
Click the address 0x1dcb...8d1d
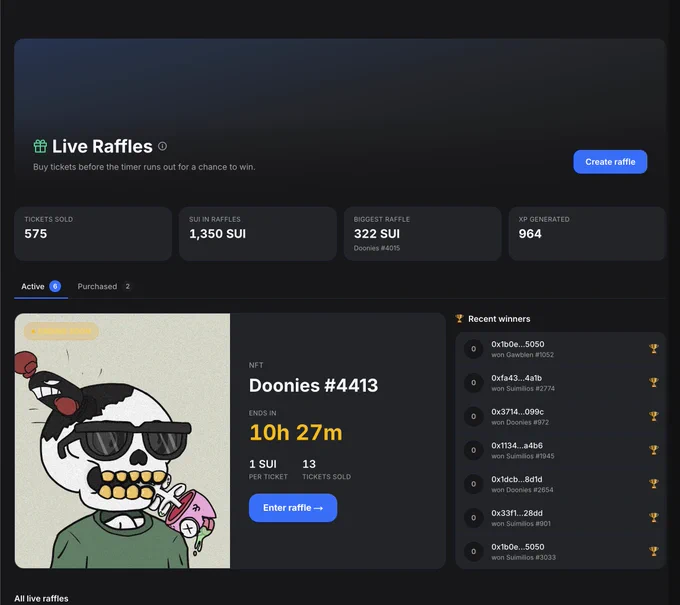pos(517,479)
